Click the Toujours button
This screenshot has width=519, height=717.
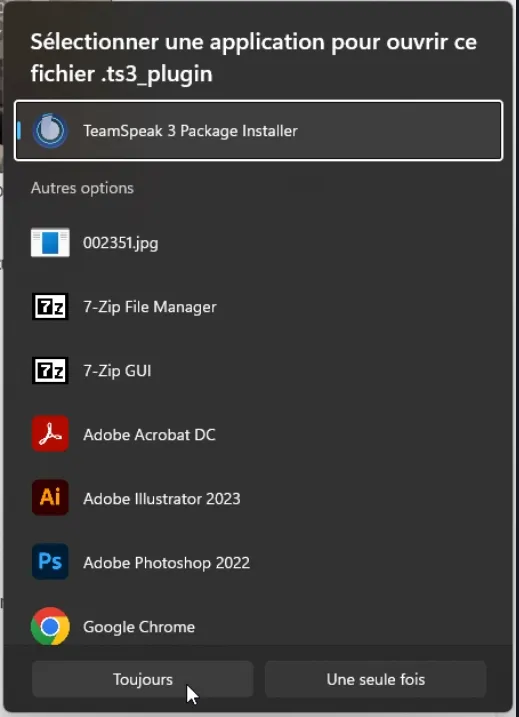(143, 679)
